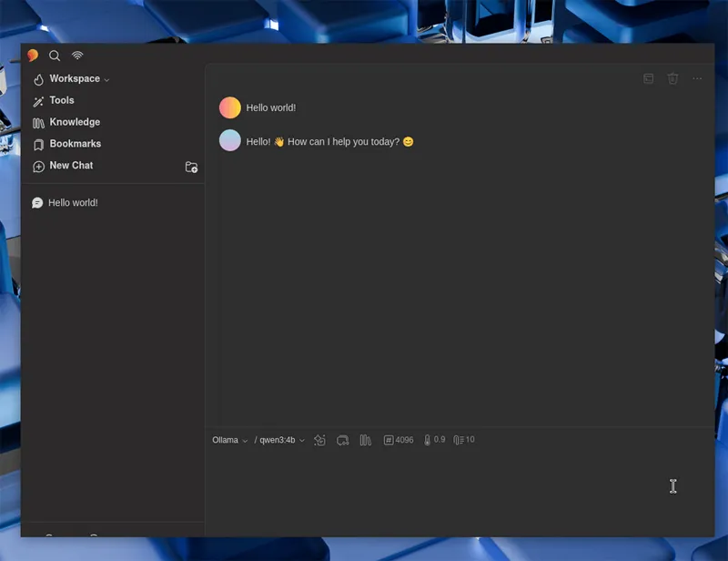The width and height of the screenshot is (728, 561).
Task: Open the Tools section in the sidebar
Action: tap(61, 100)
